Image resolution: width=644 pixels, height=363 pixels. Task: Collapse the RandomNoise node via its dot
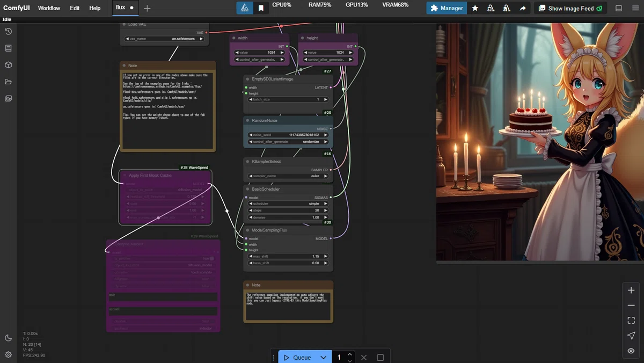[247, 120]
